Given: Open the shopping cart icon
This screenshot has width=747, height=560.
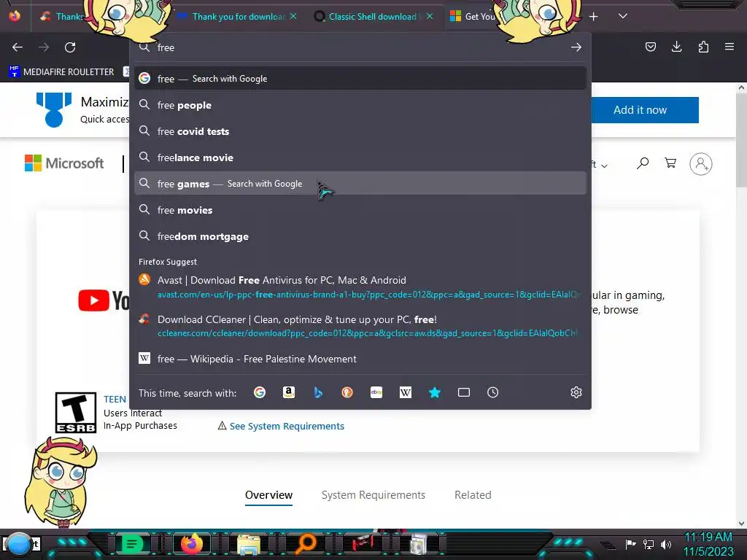Looking at the screenshot, I should pos(670,163).
